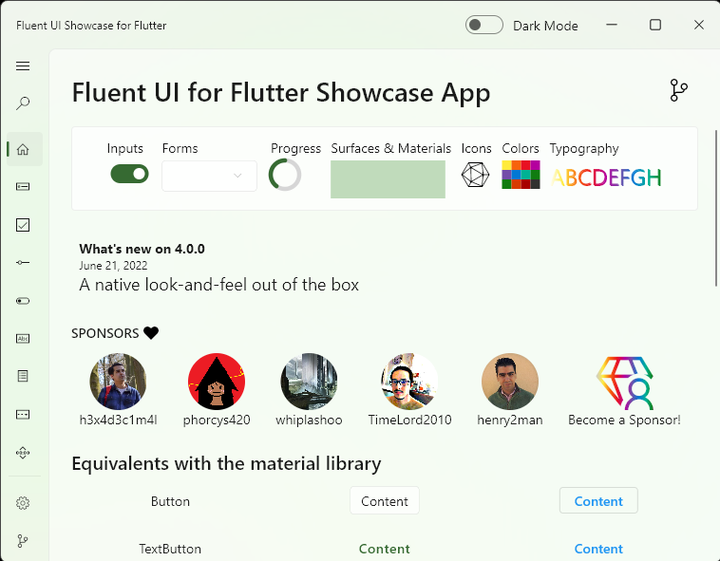Open TimeLord2010 sponsor avatar

click(410, 381)
